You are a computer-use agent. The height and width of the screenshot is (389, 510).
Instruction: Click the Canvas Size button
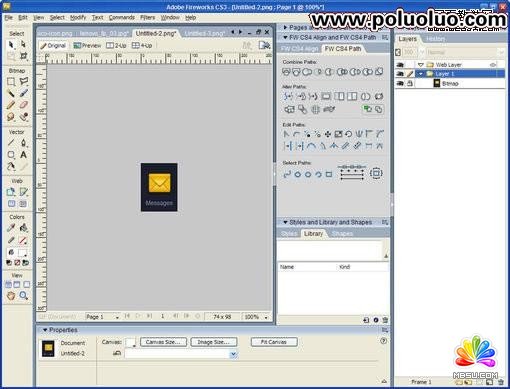[x=163, y=342]
